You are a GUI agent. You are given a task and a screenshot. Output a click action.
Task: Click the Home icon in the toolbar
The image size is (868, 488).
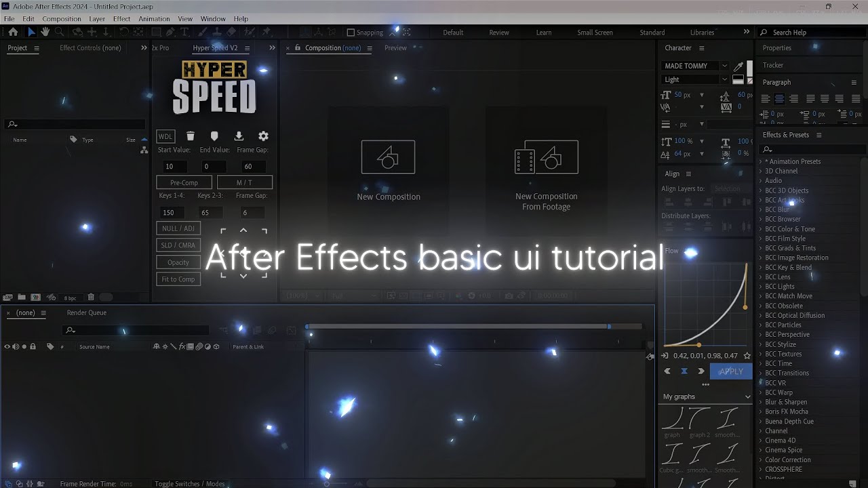(13, 32)
